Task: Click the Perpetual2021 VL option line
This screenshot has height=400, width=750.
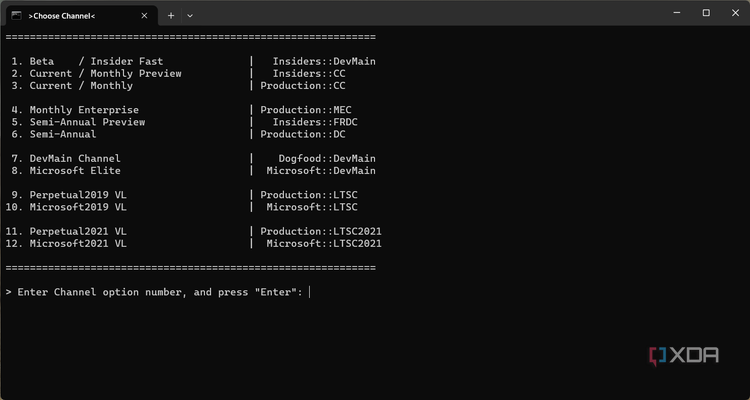Action: point(194,232)
